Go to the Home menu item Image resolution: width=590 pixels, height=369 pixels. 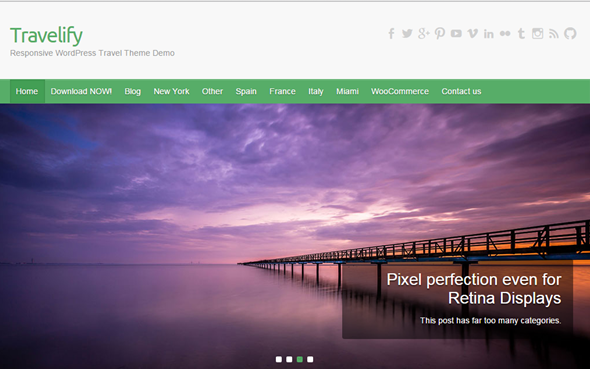point(27,91)
